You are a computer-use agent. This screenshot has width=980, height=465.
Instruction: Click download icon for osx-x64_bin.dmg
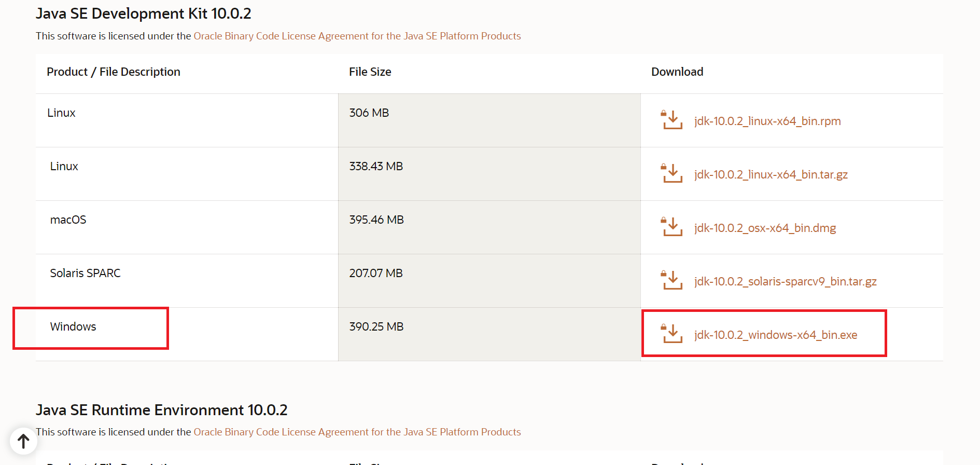point(672,227)
